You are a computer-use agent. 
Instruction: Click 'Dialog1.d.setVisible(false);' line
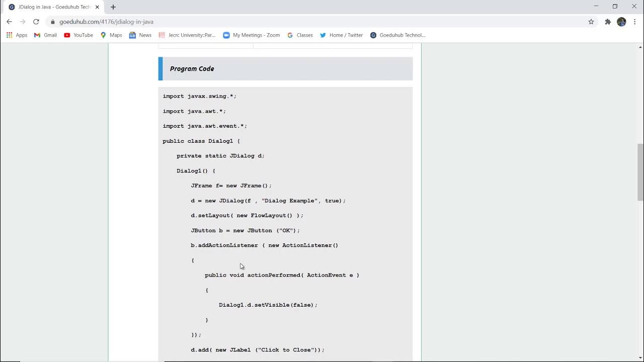pos(268,305)
